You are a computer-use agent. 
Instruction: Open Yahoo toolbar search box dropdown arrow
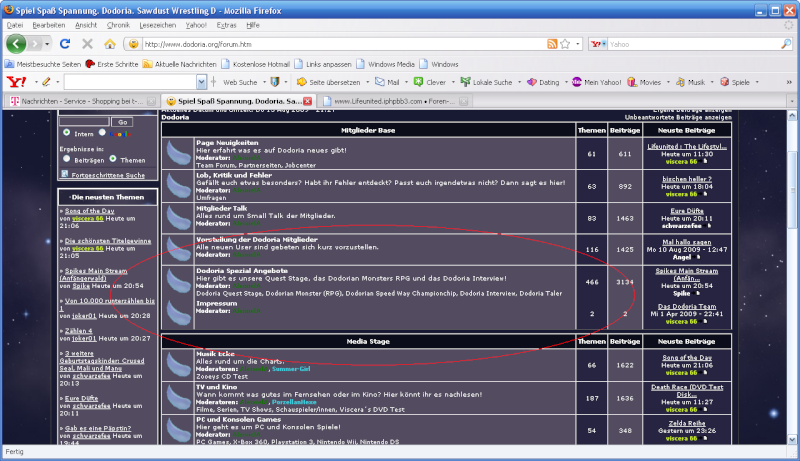tap(202, 82)
